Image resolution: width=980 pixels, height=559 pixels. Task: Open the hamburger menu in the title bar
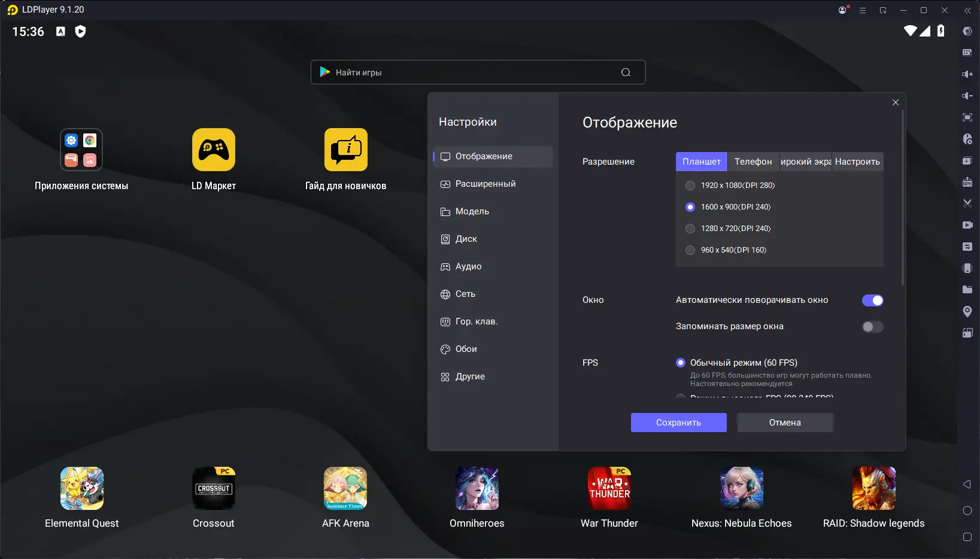point(863,10)
